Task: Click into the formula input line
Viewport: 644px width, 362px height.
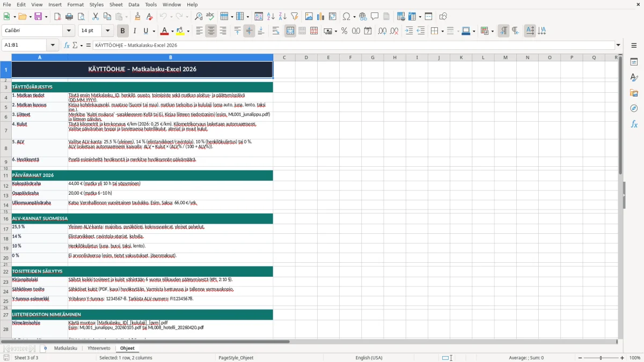Action: point(354,45)
